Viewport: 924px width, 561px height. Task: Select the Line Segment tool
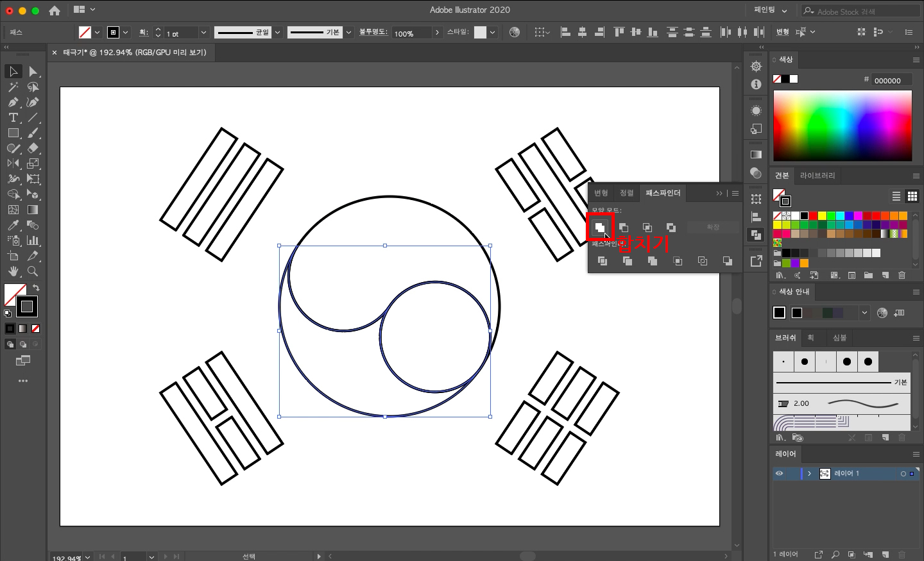coord(33,117)
